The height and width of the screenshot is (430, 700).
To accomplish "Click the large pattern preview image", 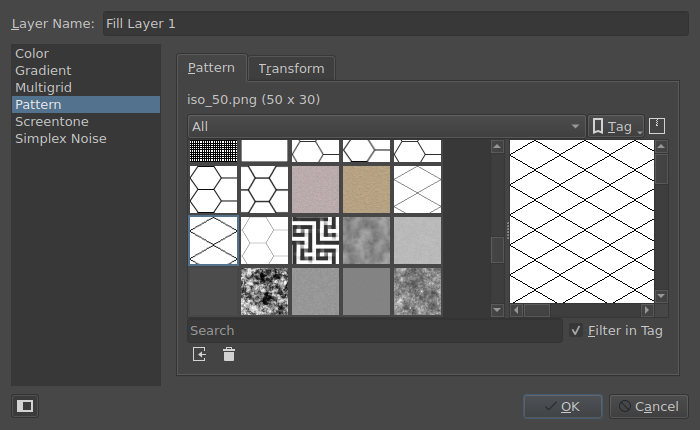I will pyautogui.click(x=582, y=221).
